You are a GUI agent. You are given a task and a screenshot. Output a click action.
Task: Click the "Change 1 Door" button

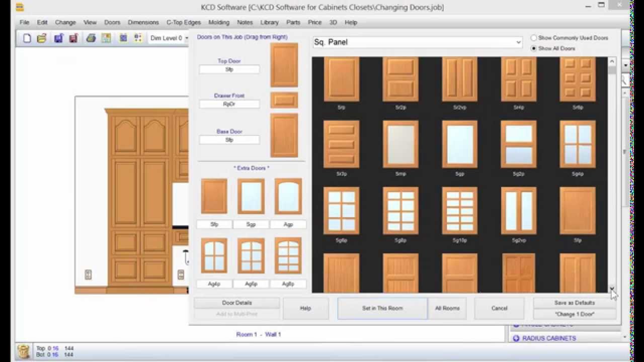[x=575, y=314]
